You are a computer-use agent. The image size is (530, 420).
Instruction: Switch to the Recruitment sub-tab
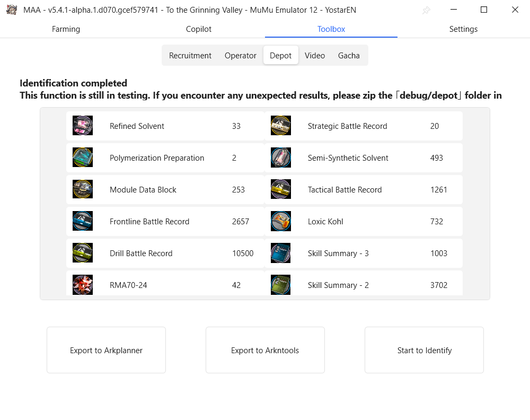[x=190, y=56]
